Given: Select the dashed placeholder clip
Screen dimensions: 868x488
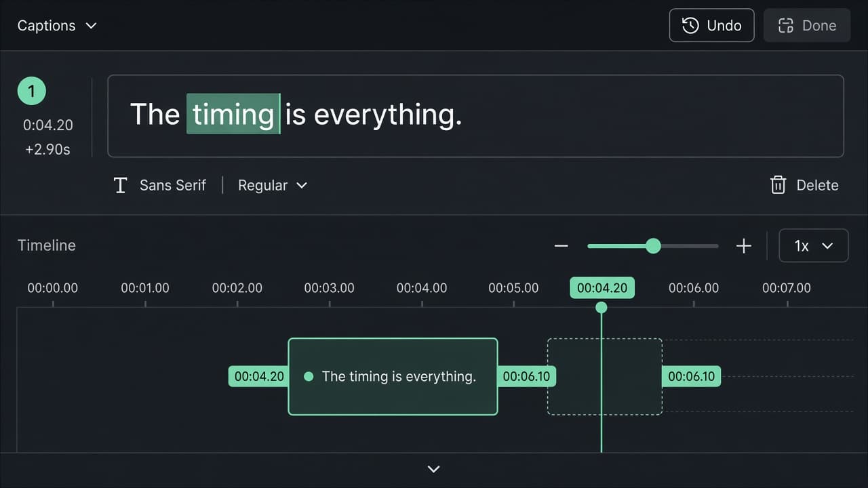Looking at the screenshot, I should coord(605,376).
